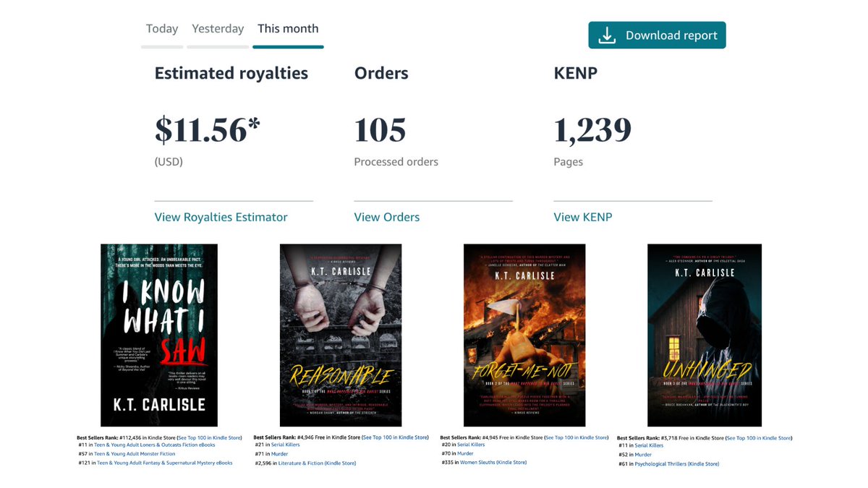
Task: Click the $11.56* royalties amount
Action: tap(208, 130)
